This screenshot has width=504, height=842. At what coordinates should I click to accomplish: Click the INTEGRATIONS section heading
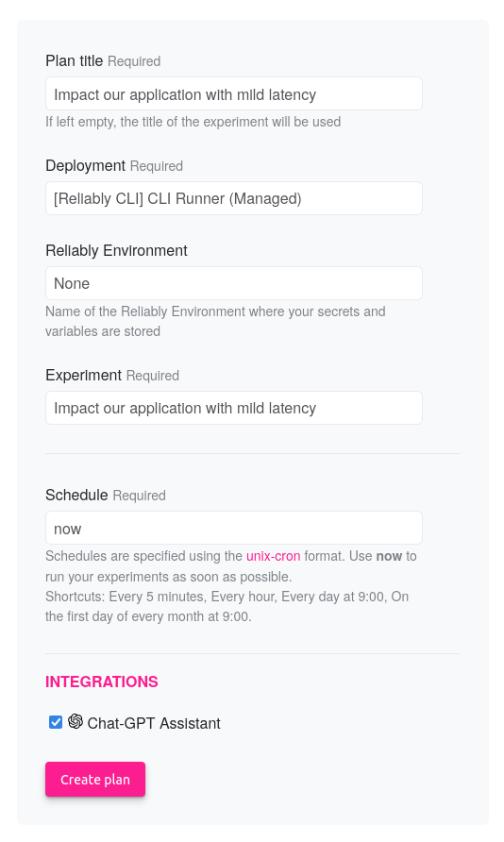(x=101, y=682)
